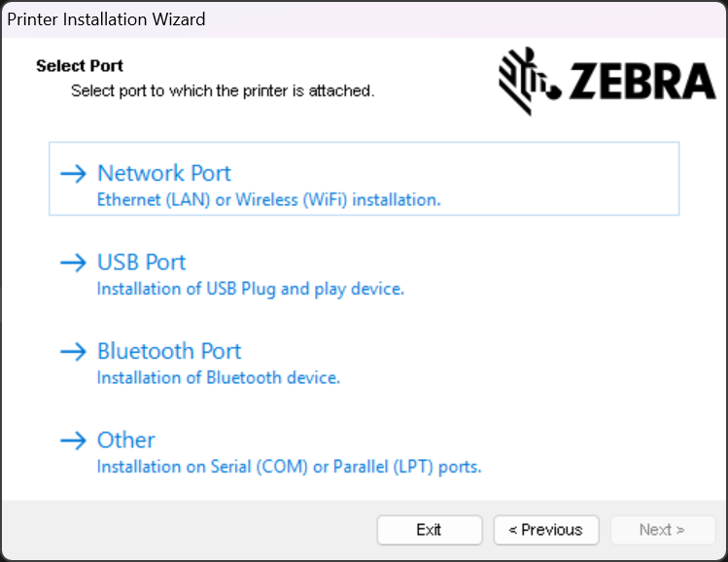Click the Installation of Bluetooth device description
The image size is (728, 562).
(x=219, y=377)
